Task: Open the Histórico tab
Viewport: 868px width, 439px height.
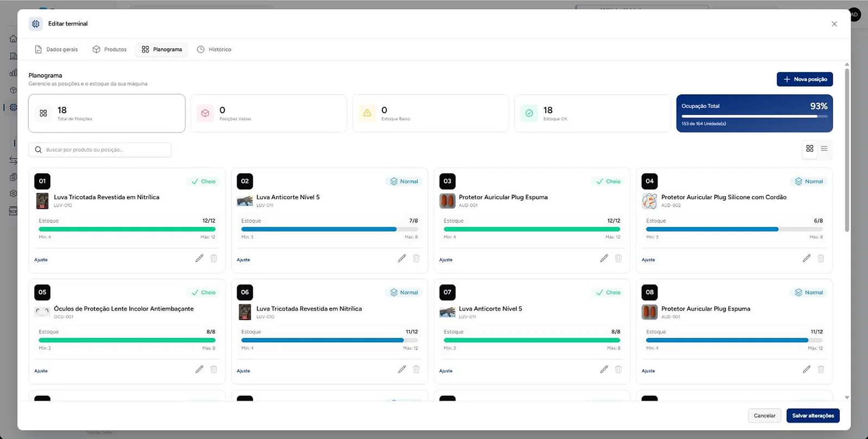Action: click(x=214, y=49)
